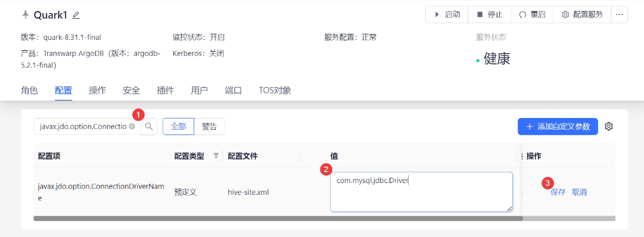Screen dimensions: 644x237
Task: Switch to the 角色 tab
Action: coord(29,90)
